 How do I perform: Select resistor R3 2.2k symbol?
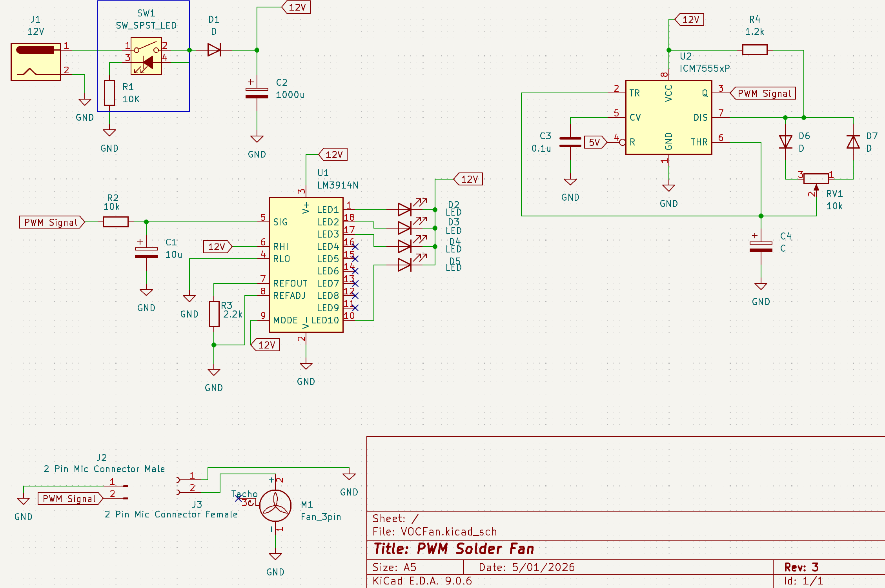click(214, 314)
